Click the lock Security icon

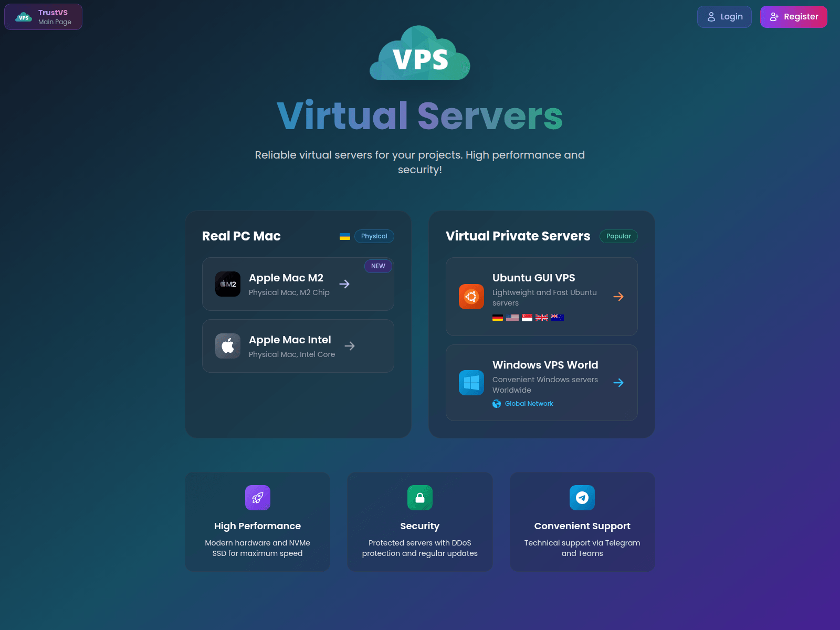point(420,498)
